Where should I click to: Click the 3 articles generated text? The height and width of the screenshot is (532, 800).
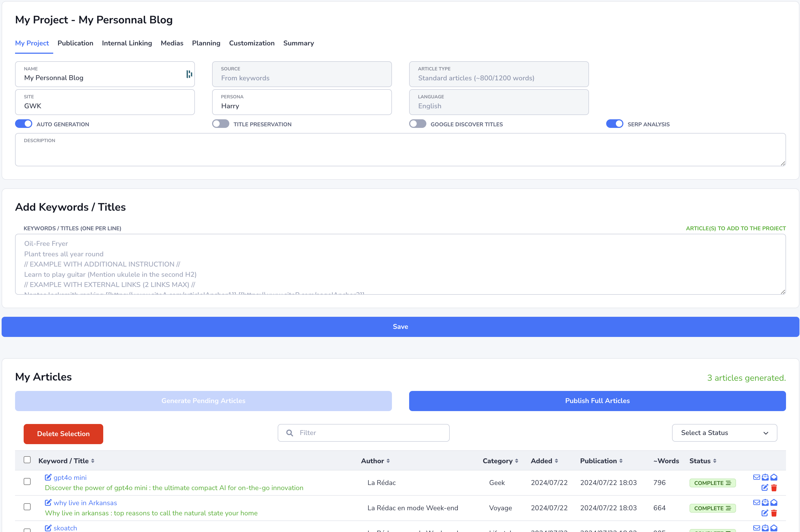pos(747,378)
